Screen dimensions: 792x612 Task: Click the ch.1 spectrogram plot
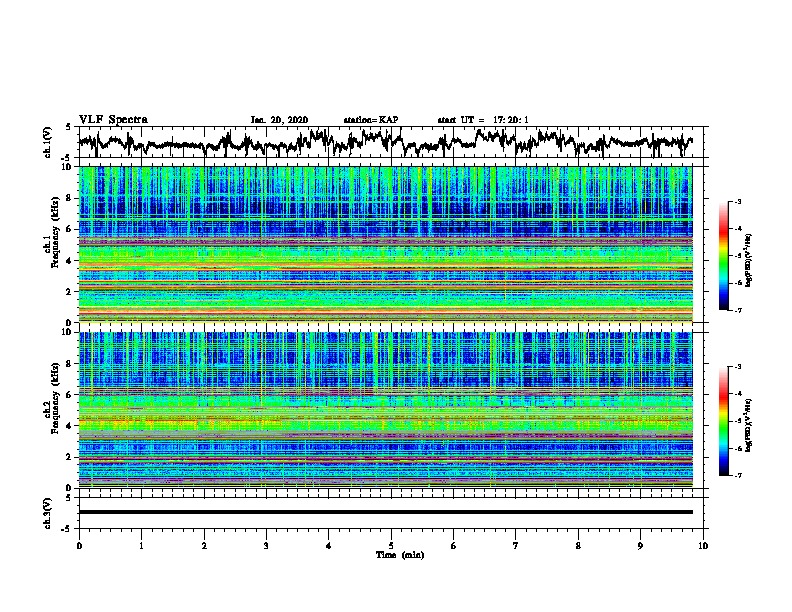coord(386,244)
